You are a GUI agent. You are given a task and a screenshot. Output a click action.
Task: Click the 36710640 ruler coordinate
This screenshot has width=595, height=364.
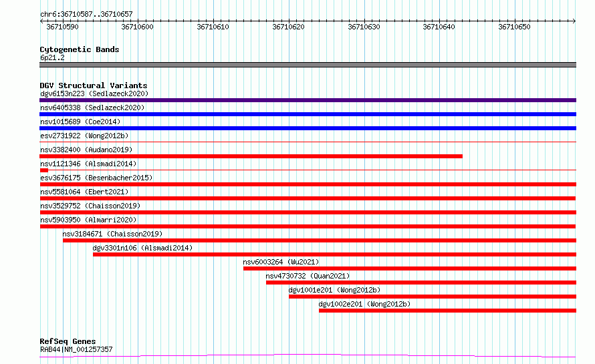(439, 27)
